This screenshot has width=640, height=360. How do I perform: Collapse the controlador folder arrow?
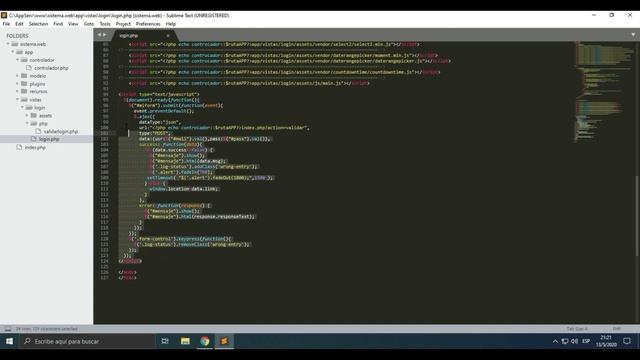click(18, 60)
